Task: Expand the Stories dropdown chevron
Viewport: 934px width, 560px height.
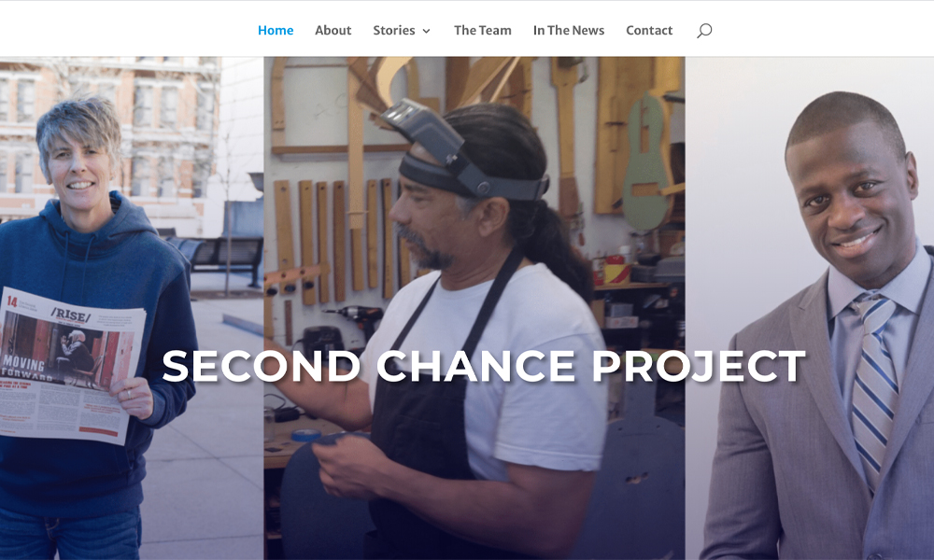Action: tap(427, 31)
